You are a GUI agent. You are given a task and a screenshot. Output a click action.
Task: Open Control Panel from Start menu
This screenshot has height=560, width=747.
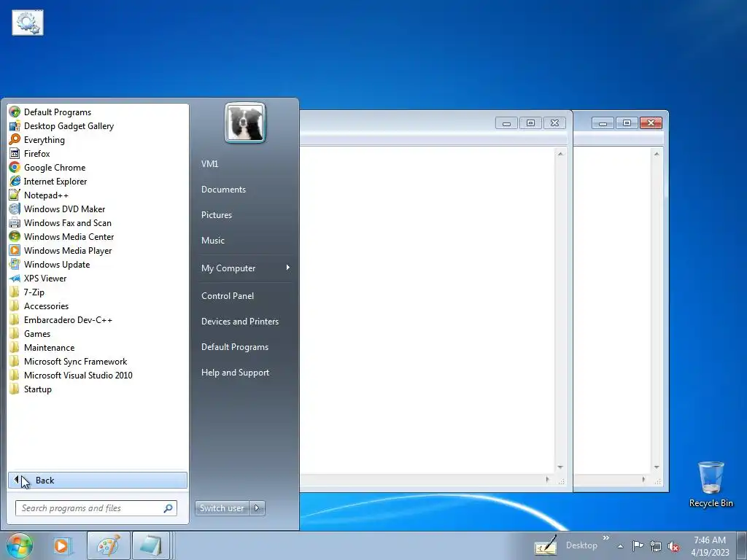point(228,296)
